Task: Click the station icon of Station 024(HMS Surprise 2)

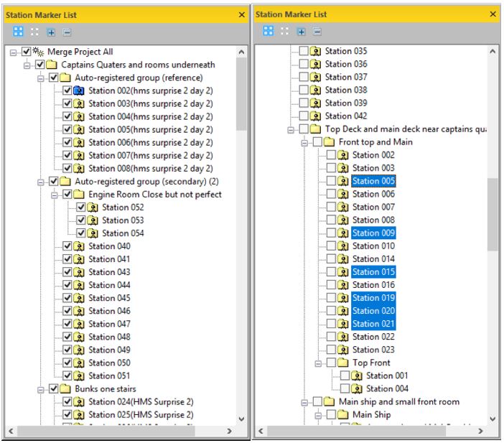Action: [79, 402]
